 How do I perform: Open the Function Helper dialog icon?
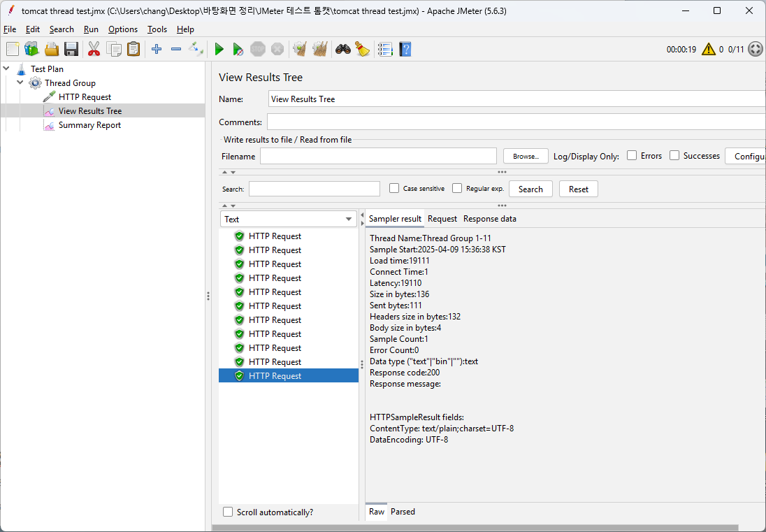coord(385,49)
